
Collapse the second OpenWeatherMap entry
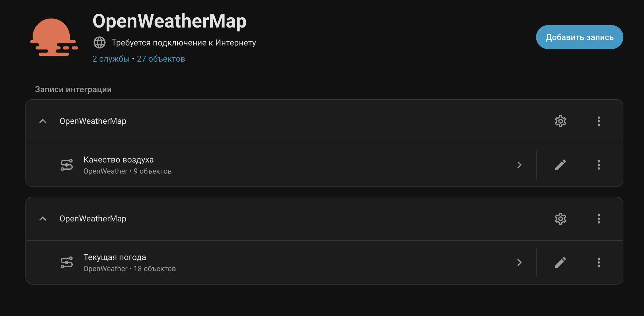pos(43,219)
